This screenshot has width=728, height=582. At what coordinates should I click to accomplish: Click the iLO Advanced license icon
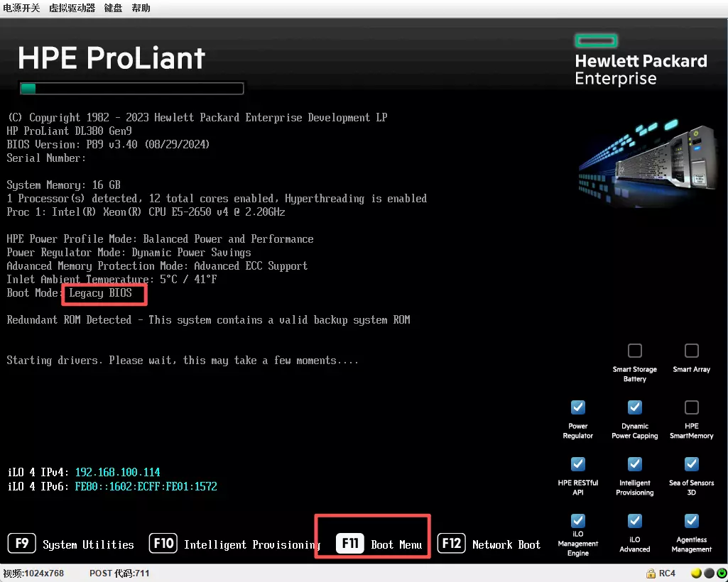click(x=634, y=520)
